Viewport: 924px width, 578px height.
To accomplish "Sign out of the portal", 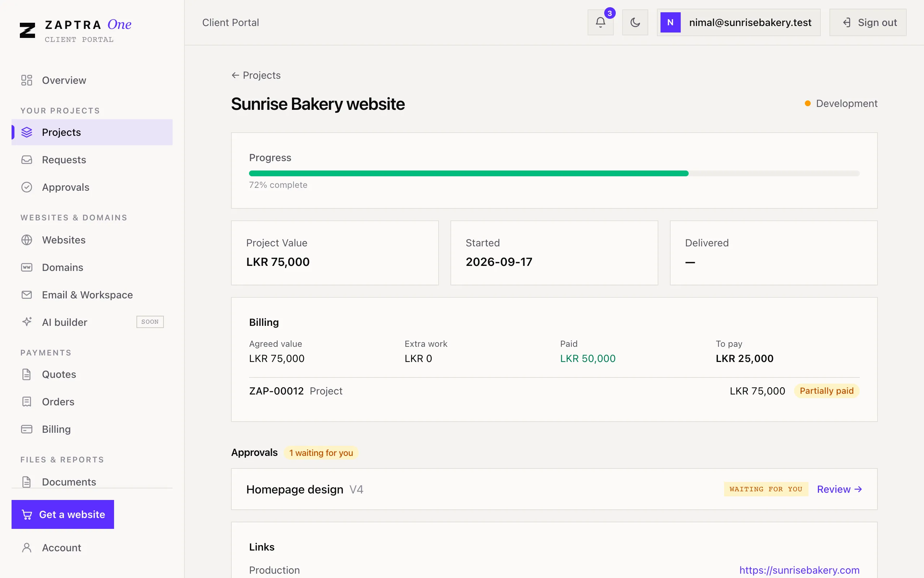I will click(868, 22).
